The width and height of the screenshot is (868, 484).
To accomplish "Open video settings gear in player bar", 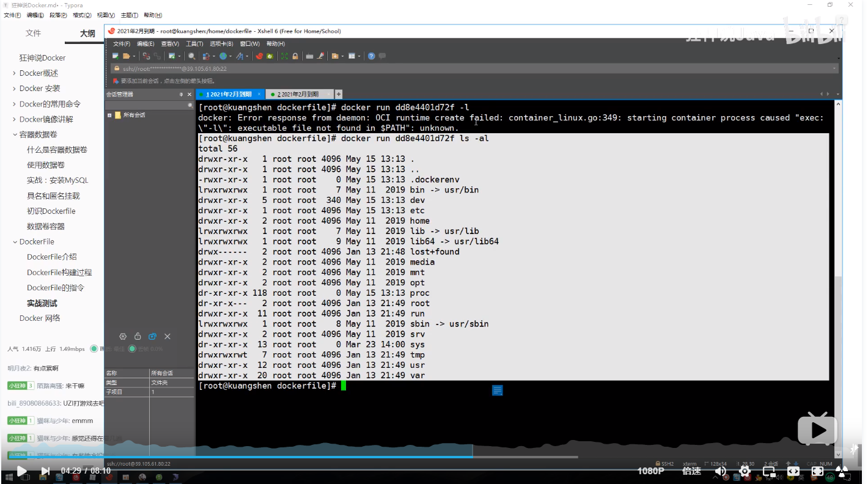I will [745, 471].
